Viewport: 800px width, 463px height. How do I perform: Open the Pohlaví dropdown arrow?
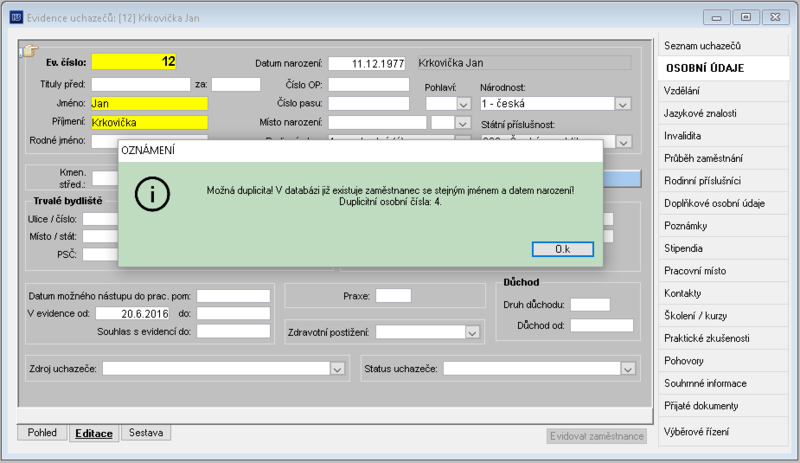pos(463,104)
